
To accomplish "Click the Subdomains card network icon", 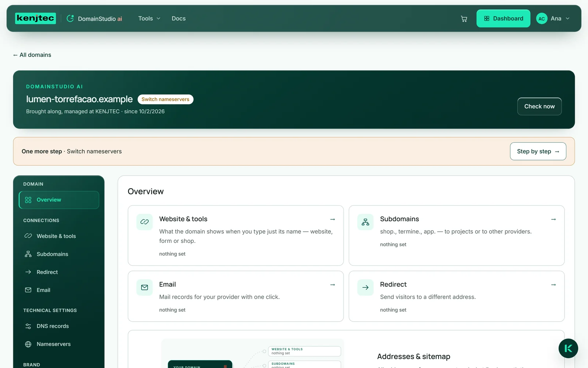I will 365,222.
